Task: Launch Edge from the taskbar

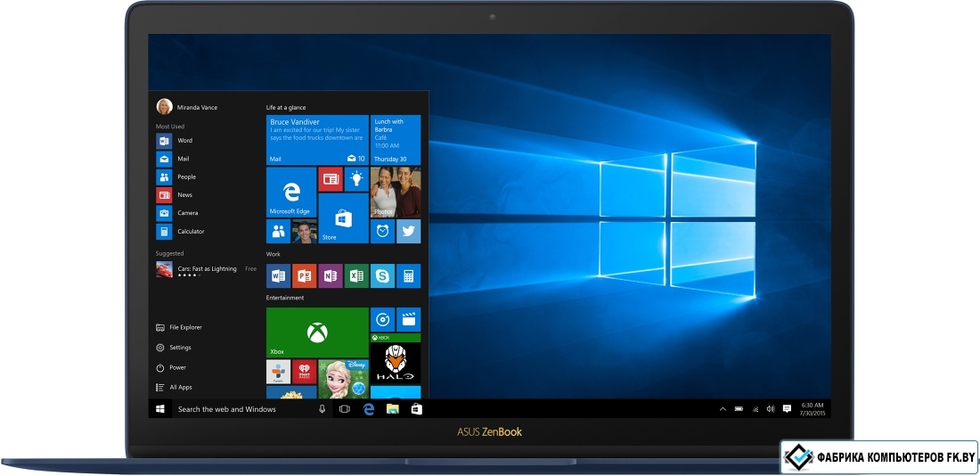Action: click(x=369, y=409)
